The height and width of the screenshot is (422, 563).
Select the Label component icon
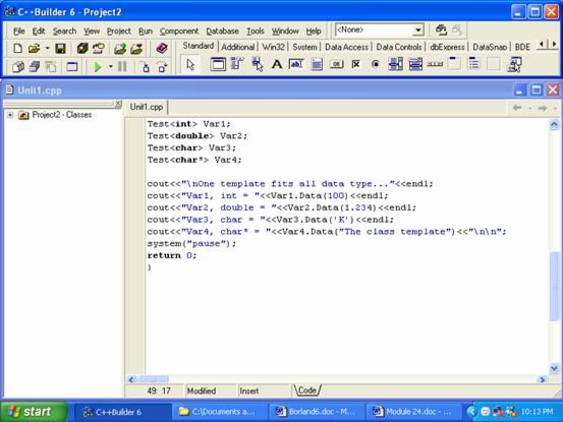[x=276, y=65]
